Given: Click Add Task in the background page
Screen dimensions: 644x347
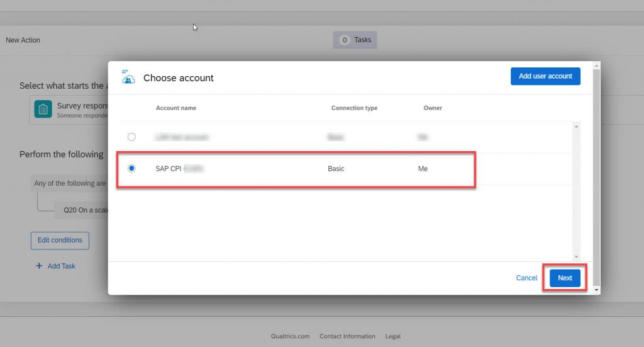Looking at the screenshot, I should [x=61, y=266].
